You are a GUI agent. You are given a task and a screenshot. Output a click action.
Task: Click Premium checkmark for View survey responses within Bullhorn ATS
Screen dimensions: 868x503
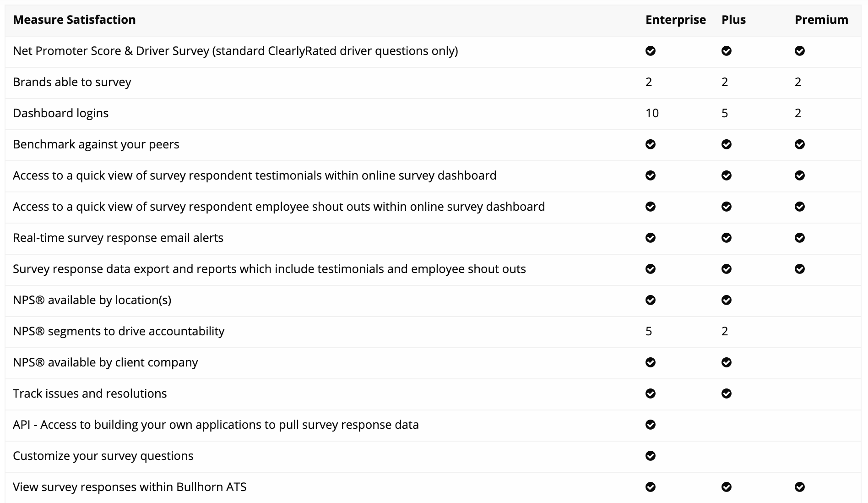(x=800, y=487)
